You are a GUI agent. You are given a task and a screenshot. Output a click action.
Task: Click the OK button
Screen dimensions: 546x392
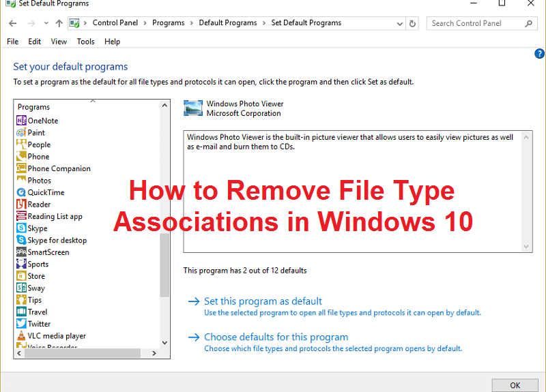tap(515, 385)
